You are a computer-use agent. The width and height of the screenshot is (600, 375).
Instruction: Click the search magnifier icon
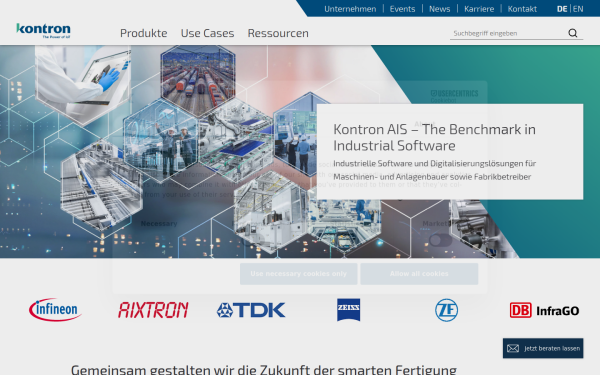pos(572,33)
